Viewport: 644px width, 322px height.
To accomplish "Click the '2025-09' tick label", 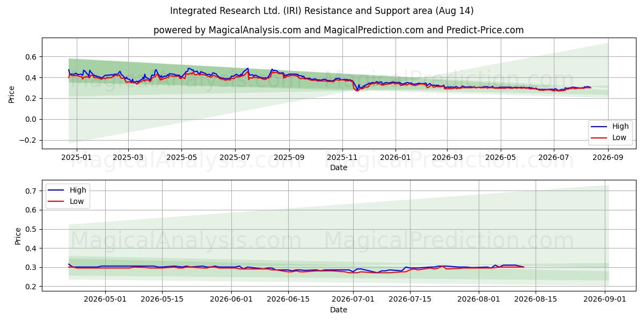I will [289, 157].
